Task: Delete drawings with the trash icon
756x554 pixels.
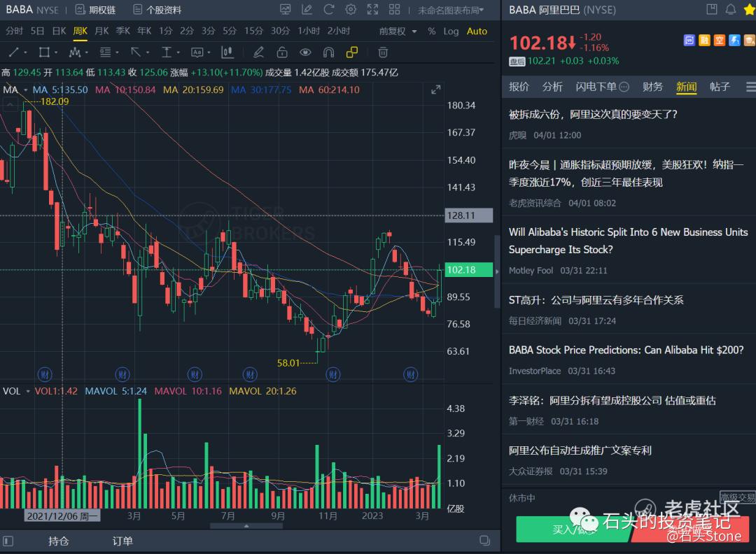Action: 383,52
